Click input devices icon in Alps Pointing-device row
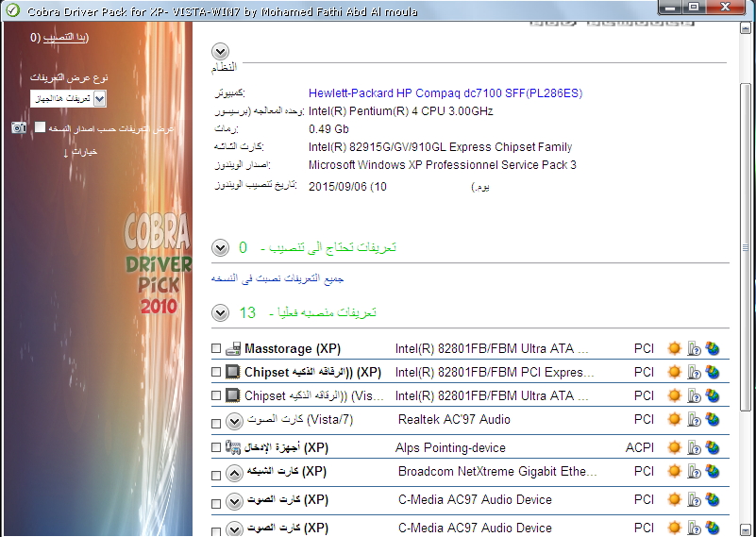756x537 pixels. [x=233, y=447]
